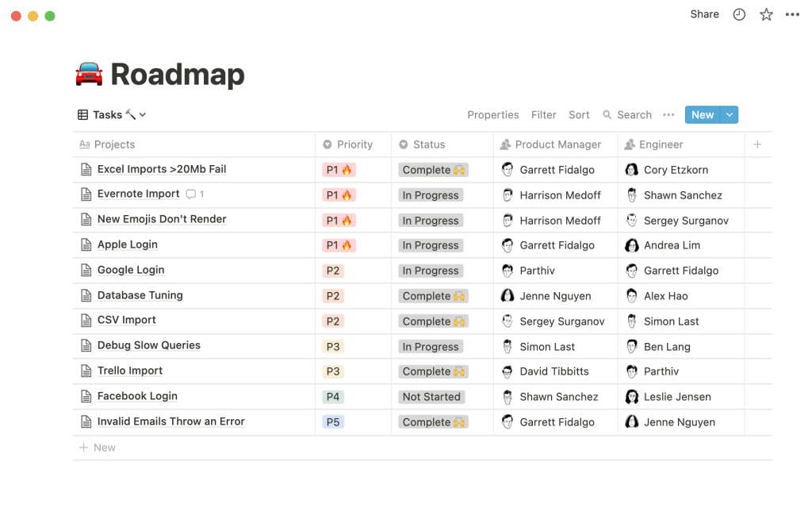Click the Sort option
This screenshot has height=508, width=812.
click(579, 114)
